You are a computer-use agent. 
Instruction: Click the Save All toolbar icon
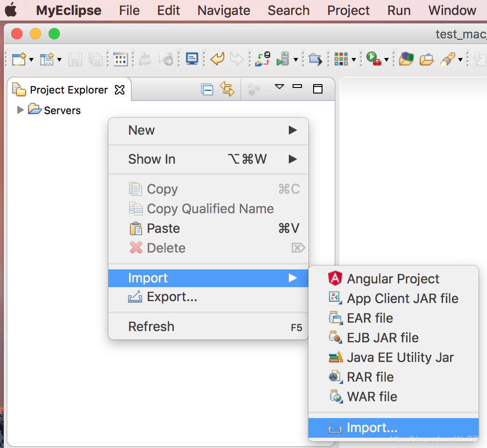pyautogui.click(x=95, y=59)
